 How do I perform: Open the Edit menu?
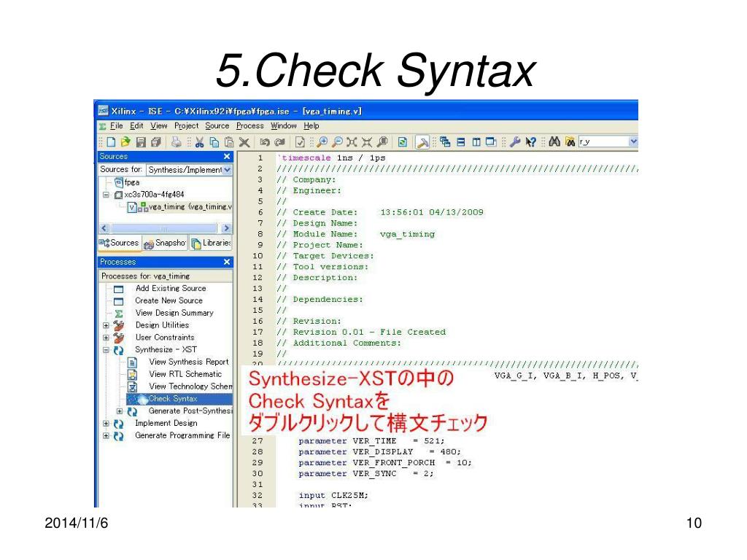[136, 125]
